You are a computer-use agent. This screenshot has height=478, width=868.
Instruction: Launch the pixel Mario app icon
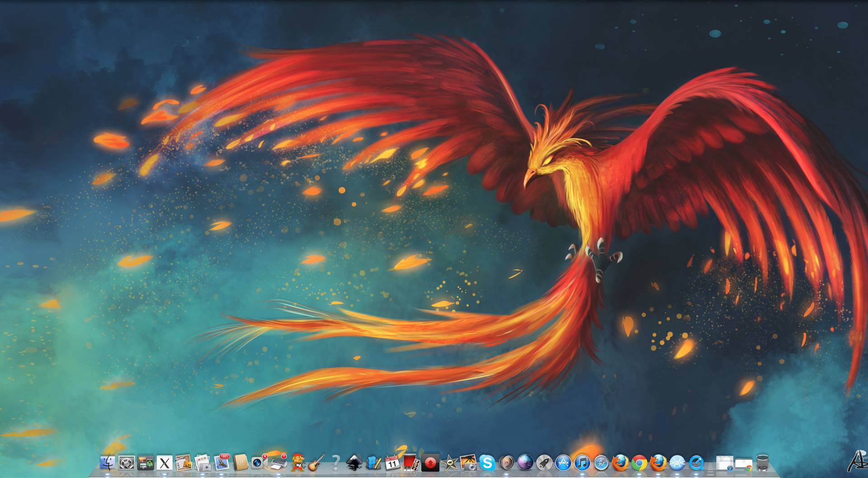pyautogui.click(x=298, y=463)
